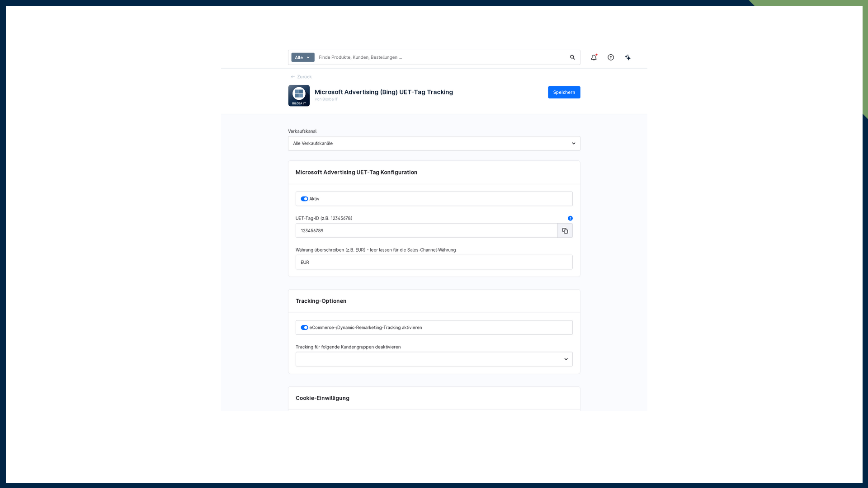
Task: Open the AI sparkle assistant icon
Action: tap(628, 57)
